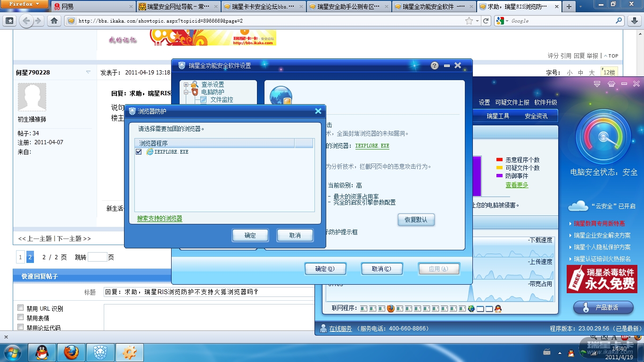Click the Firefox forward arrow button
Image resolution: width=644 pixels, height=362 pixels.
[38, 21]
